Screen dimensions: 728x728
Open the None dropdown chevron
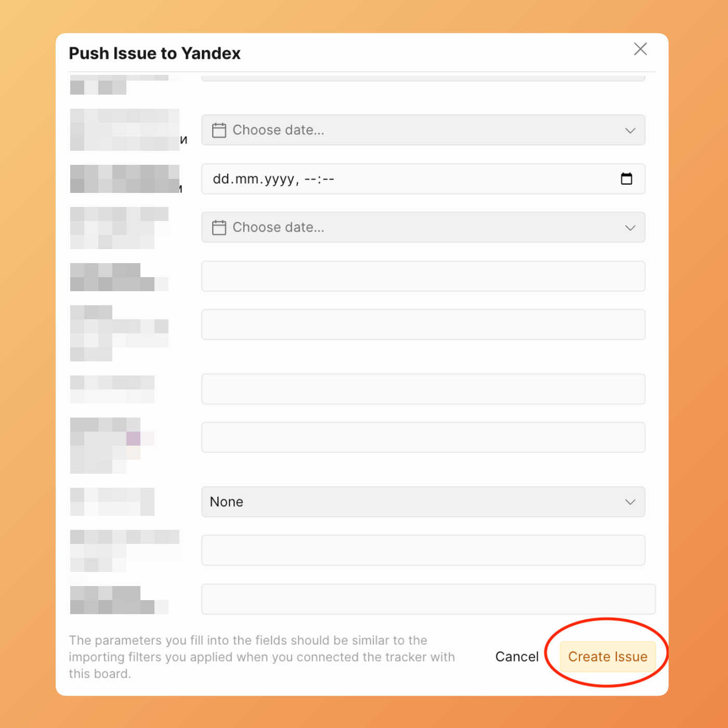pos(630,502)
